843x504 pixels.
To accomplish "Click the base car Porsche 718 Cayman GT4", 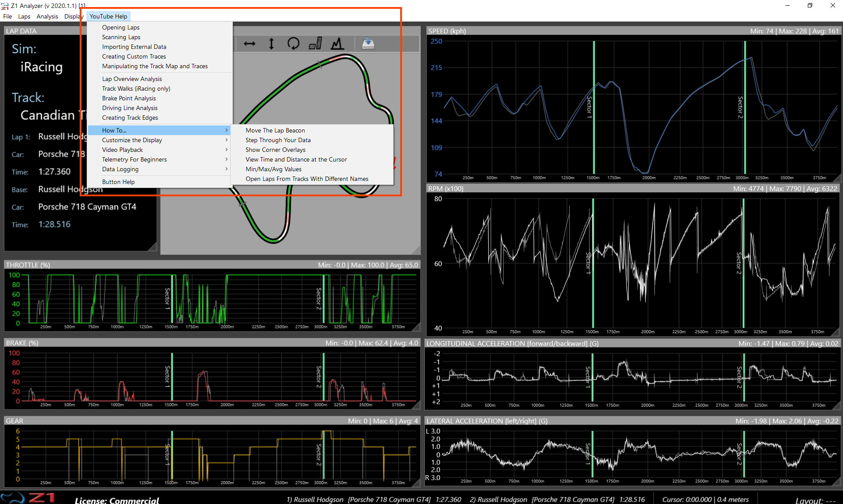I will 87,207.
